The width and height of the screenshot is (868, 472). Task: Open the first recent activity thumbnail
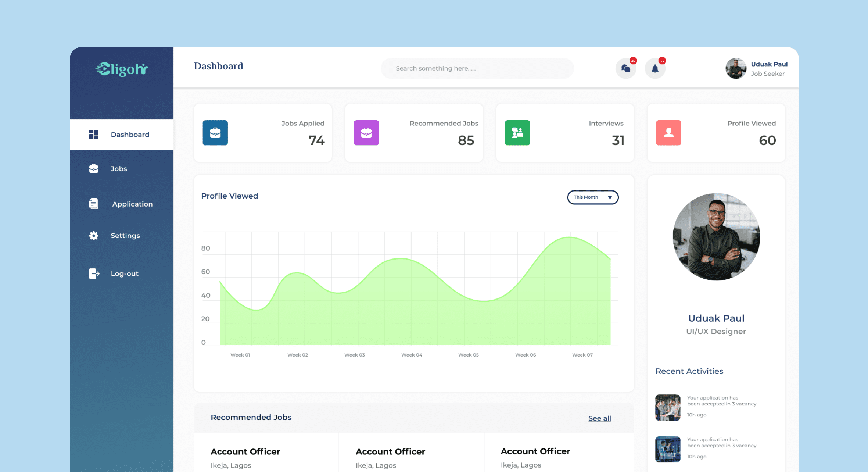667,407
